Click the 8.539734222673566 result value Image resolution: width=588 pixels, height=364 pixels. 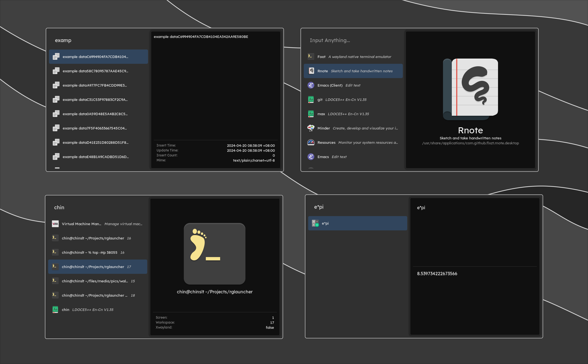coord(437,274)
